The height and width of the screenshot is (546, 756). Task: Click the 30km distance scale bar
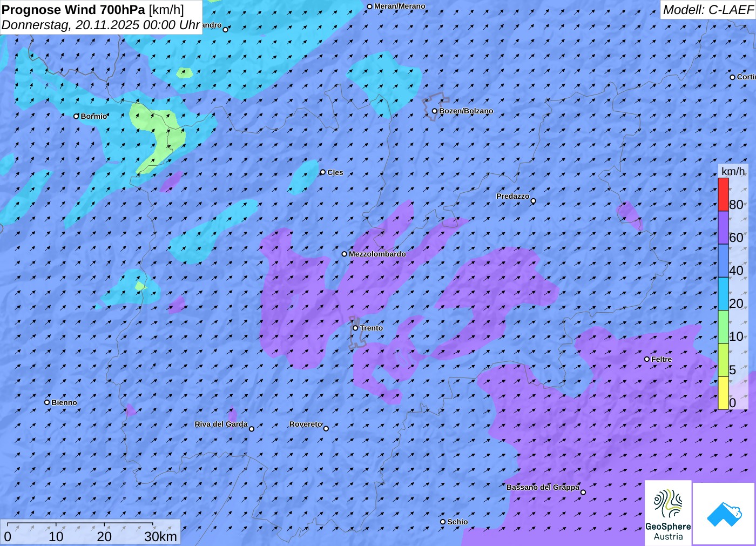click(80, 524)
